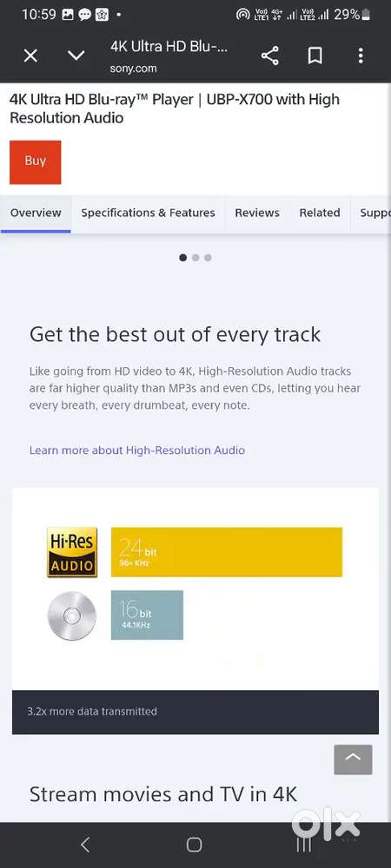The width and height of the screenshot is (391, 868).
Task: Tap the Android home navigation button
Action: click(194, 845)
